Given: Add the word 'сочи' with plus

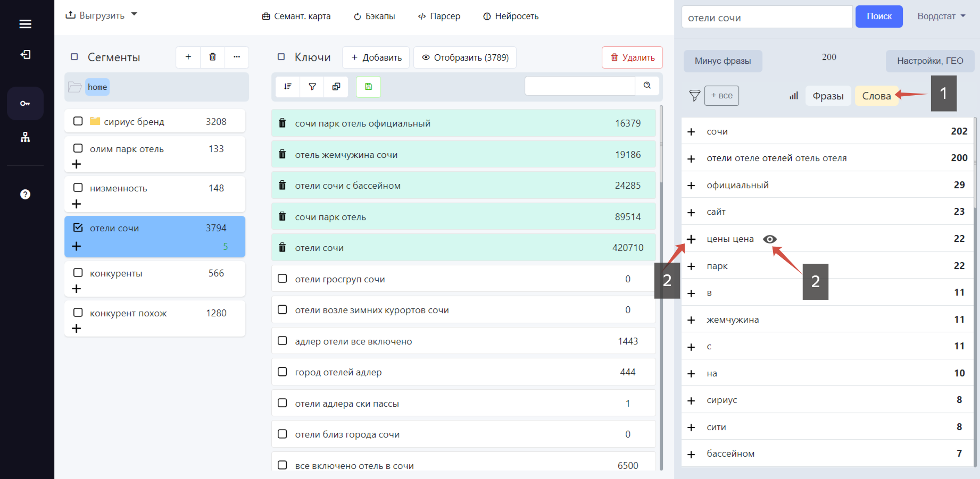Looking at the screenshot, I should point(691,132).
